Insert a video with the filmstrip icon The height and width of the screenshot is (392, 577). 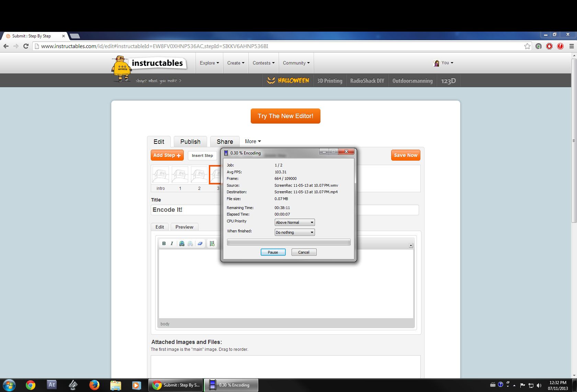pyautogui.click(x=212, y=244)
